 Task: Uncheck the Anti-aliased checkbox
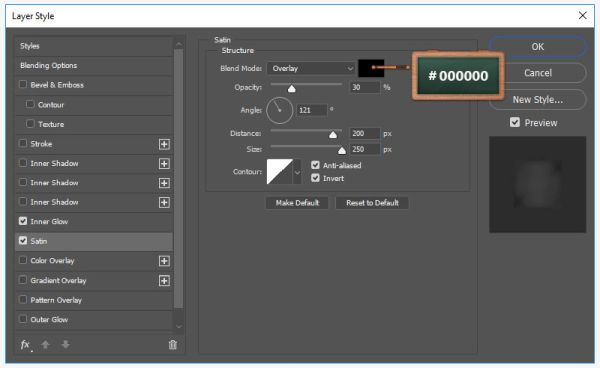pyautogui.click(x=315, y=165)
